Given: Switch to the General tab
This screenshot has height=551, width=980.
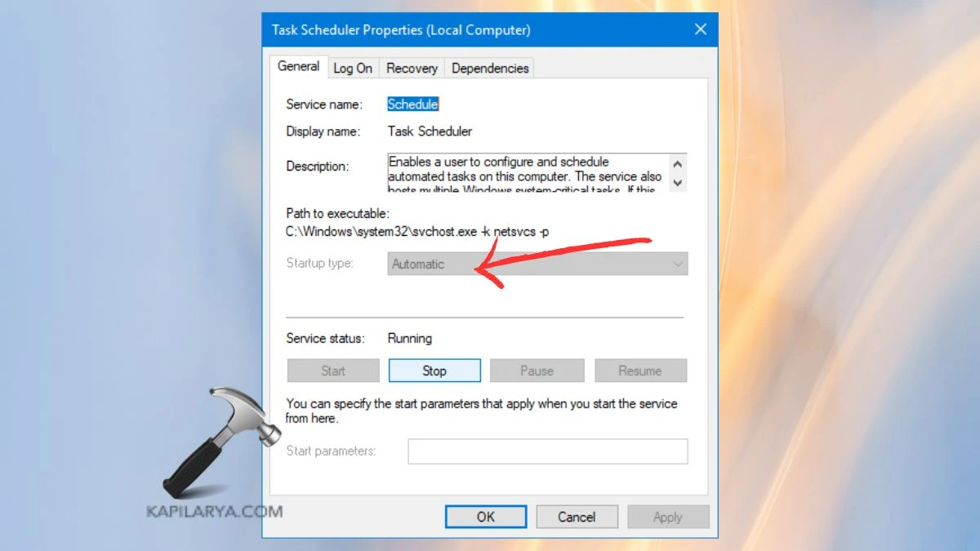Looking at the screenshot, I should tap(298, 67).
